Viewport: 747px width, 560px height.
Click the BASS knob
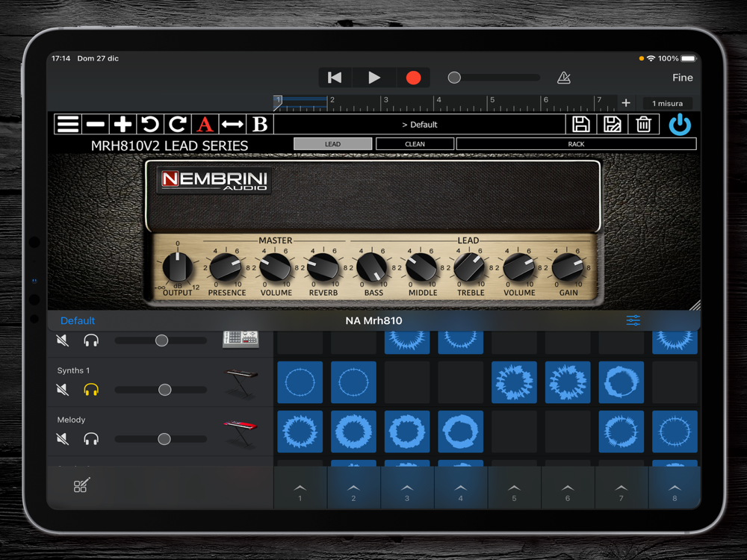click(372, 267)
